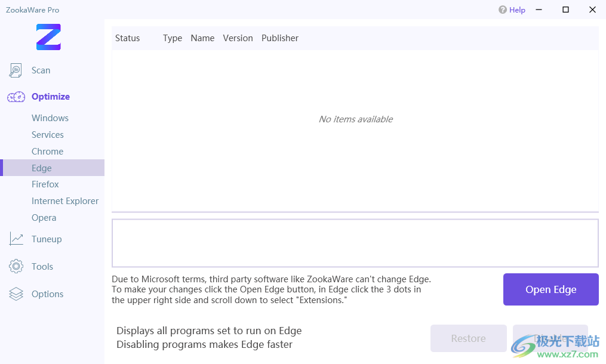Screen dimensions: 606x364
Task: Go to the Opera optimize page
Action: [44, 218]
